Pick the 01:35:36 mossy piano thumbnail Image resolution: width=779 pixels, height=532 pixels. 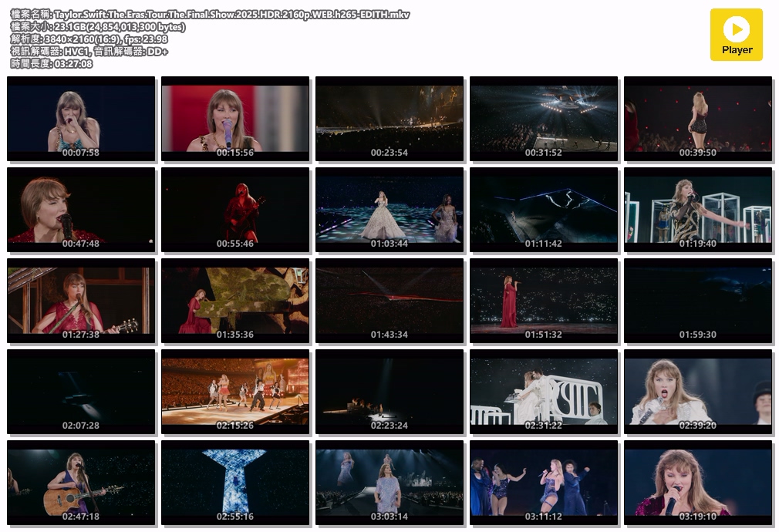point(235,301)
